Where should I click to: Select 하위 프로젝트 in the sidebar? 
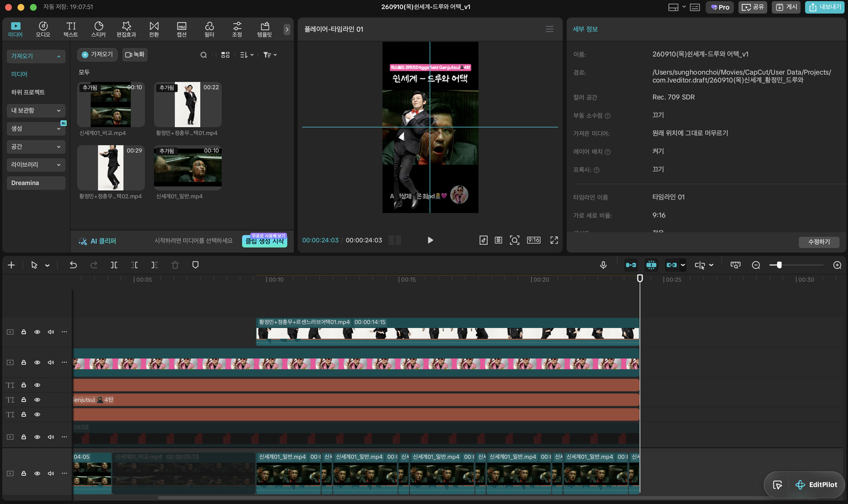tap(28, 92)
